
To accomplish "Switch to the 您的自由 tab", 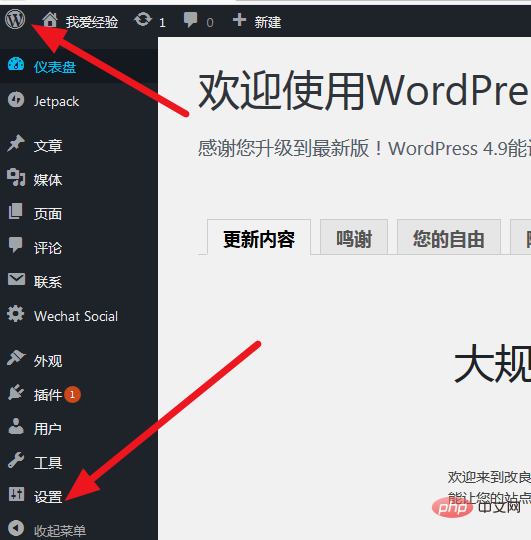I will (x=449, y=237).
